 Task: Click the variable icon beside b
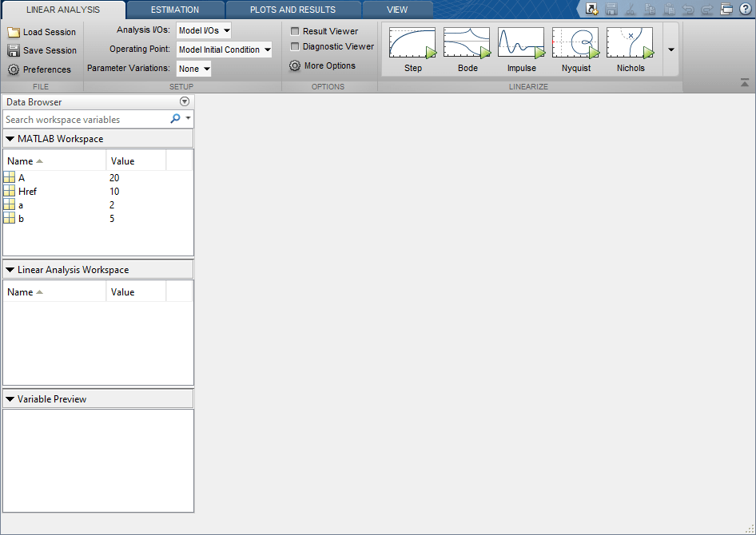(x=9, y=218)
